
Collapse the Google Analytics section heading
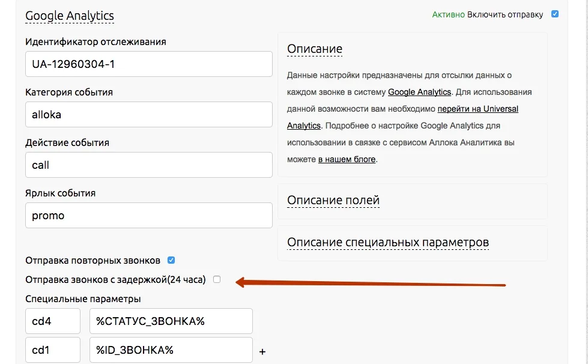tap(70, 16)
